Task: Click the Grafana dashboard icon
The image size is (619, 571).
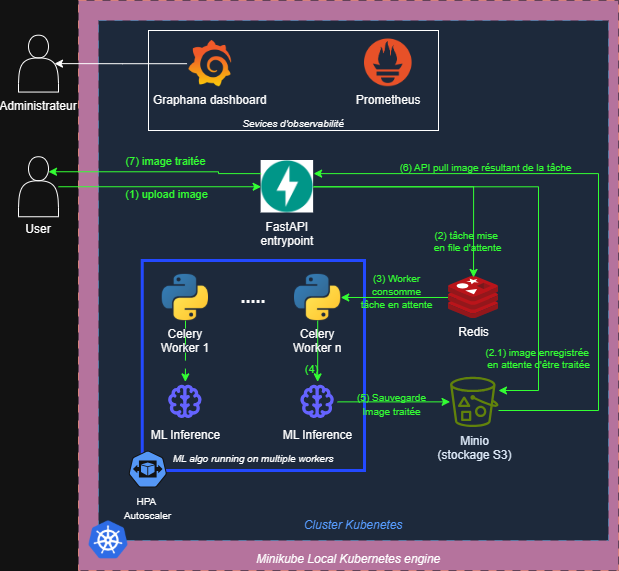Action: click(x=210, y=63)
